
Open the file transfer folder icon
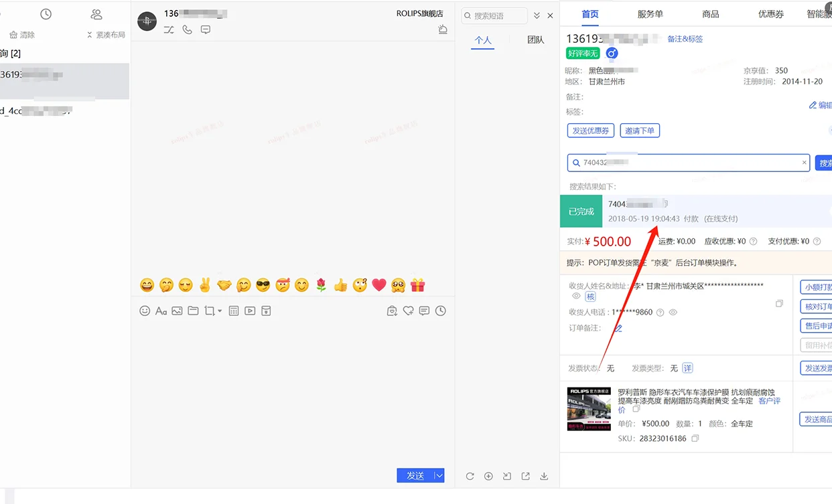coord(194,311)
